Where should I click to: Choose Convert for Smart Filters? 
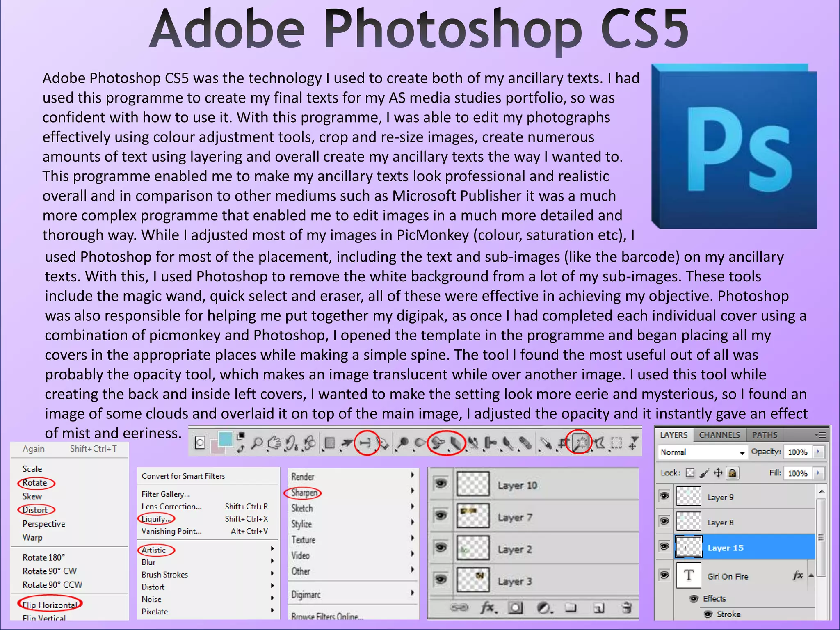click(183, 476)
